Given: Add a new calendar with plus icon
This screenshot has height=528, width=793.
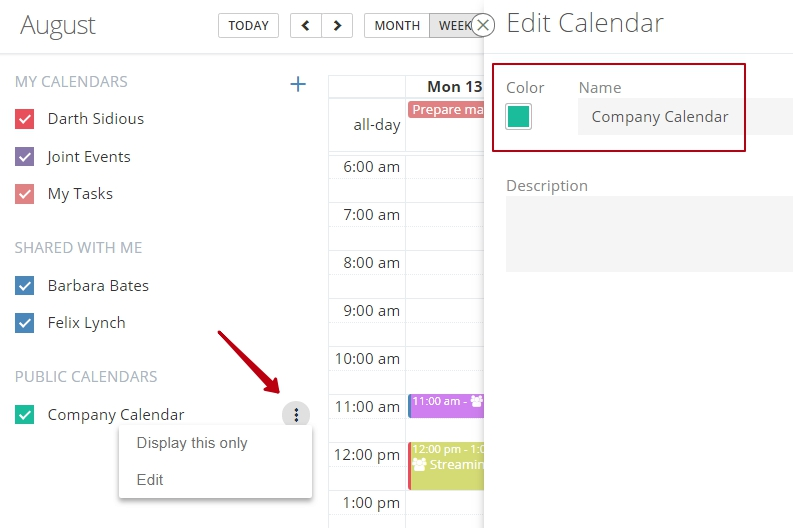Looking at the screenshot, I should point(298,84).
